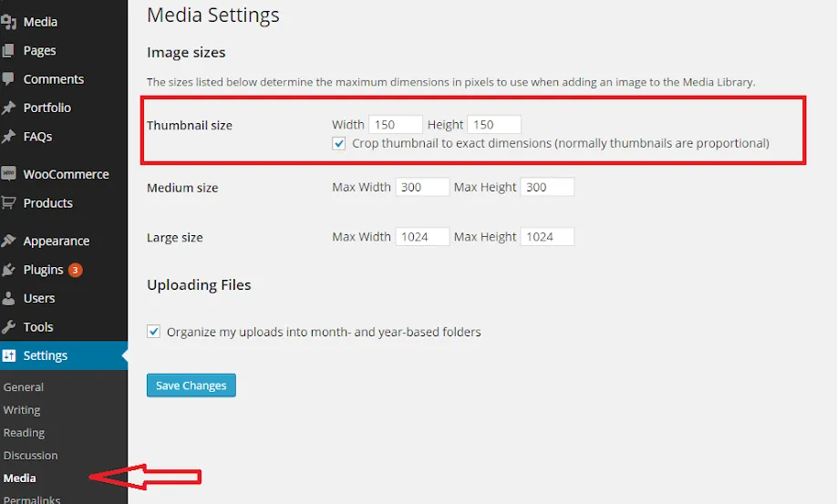Click the Users person icon

[x=8, y=298]
